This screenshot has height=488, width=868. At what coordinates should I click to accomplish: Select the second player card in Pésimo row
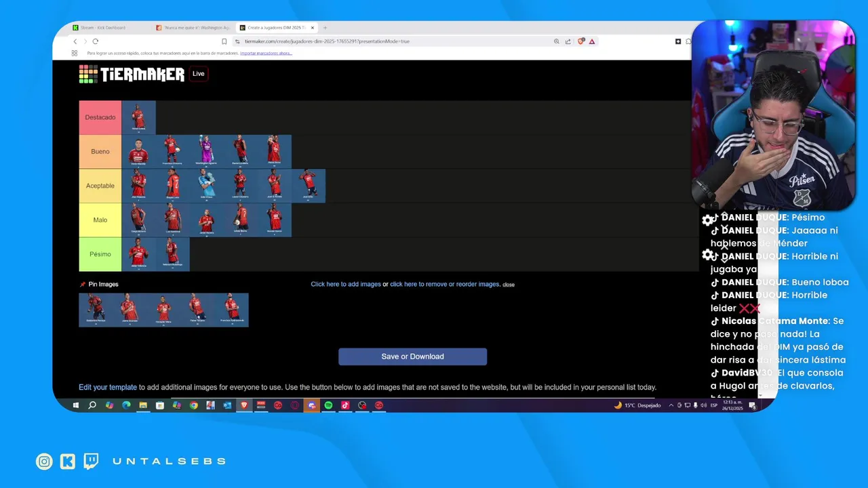(x=172, y=254)
